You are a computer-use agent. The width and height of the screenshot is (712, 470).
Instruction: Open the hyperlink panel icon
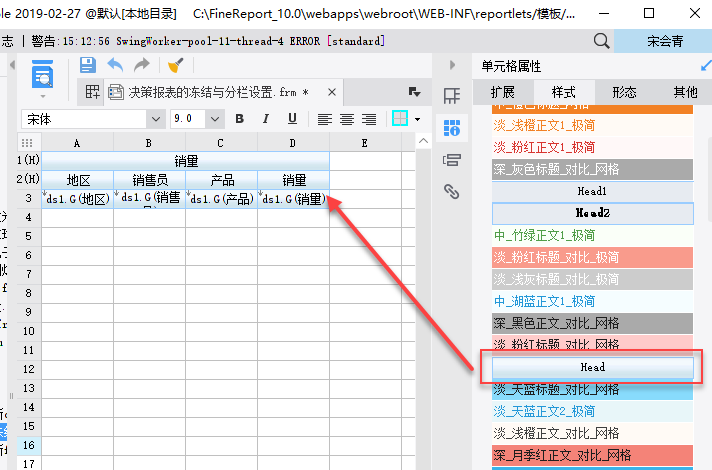coord(452,192)
